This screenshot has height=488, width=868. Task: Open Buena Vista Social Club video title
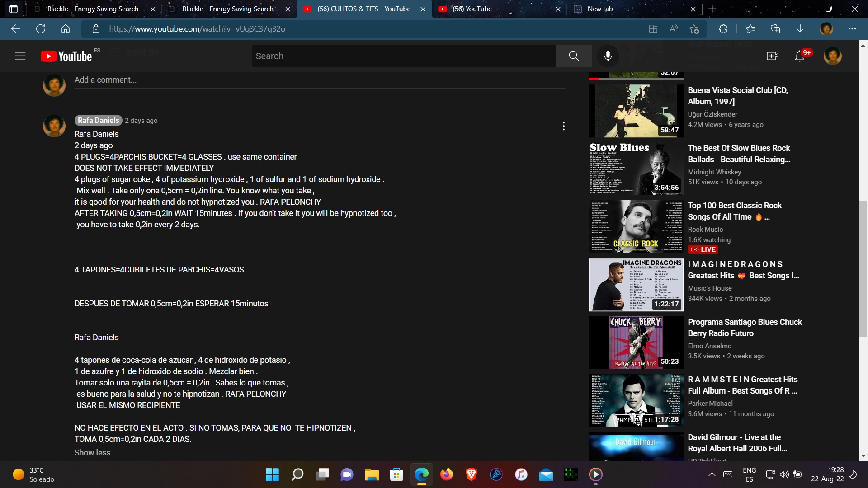[738, 96]
